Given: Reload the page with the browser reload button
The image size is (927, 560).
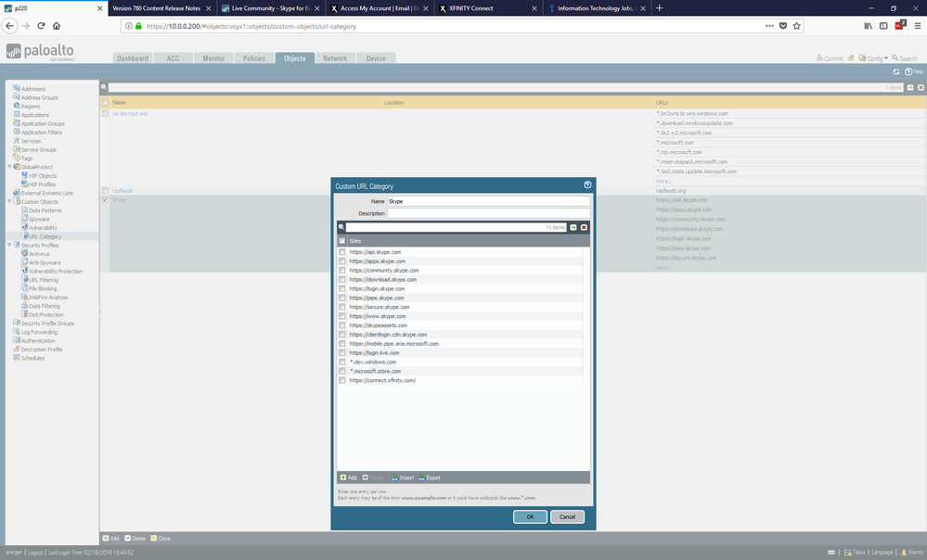Looking at the screenshot, I should [41, 25].
